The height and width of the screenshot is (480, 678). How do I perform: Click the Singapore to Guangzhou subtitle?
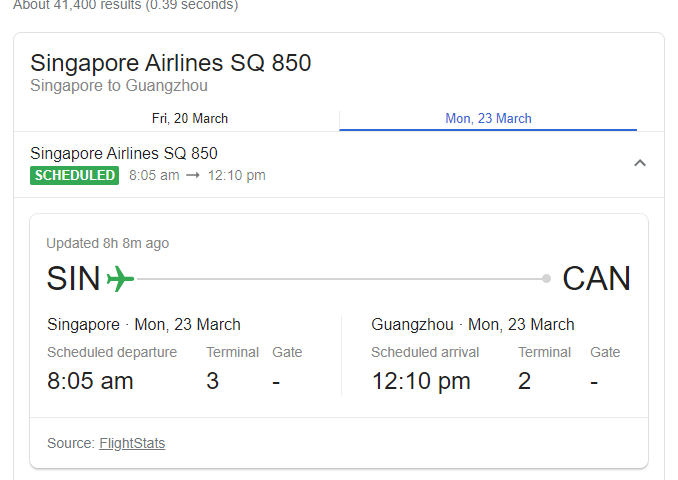119,86
